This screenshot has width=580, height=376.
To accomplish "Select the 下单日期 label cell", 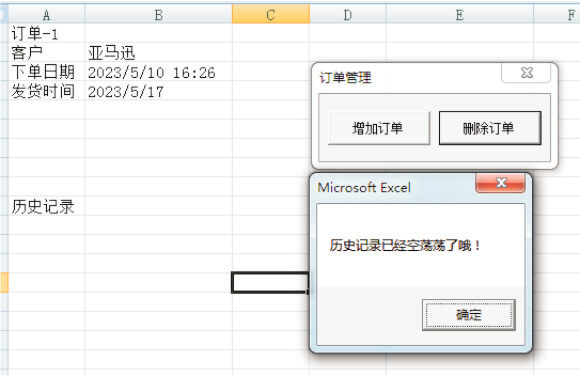I will pyautogui.click(x=47, y=72).
